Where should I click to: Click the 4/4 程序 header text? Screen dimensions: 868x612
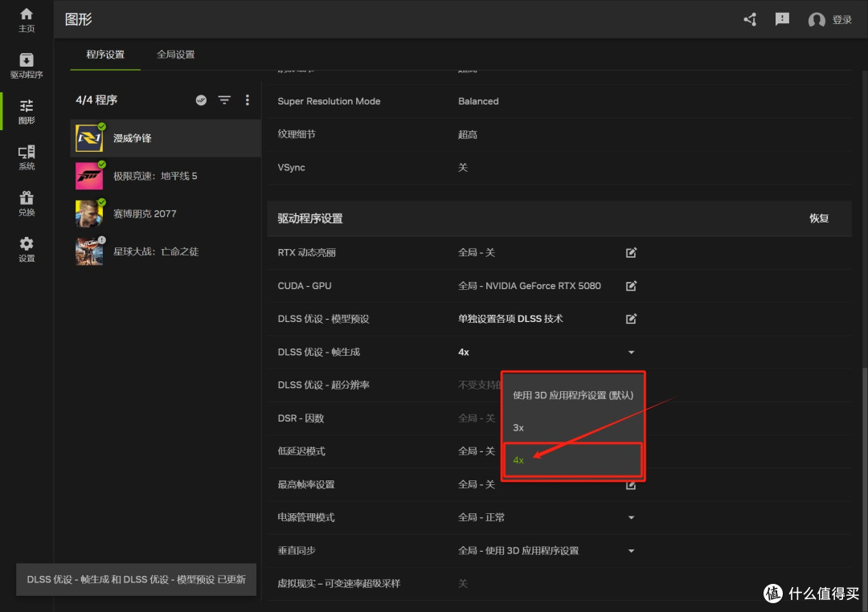pyautogui.click(x=96, y=100)
